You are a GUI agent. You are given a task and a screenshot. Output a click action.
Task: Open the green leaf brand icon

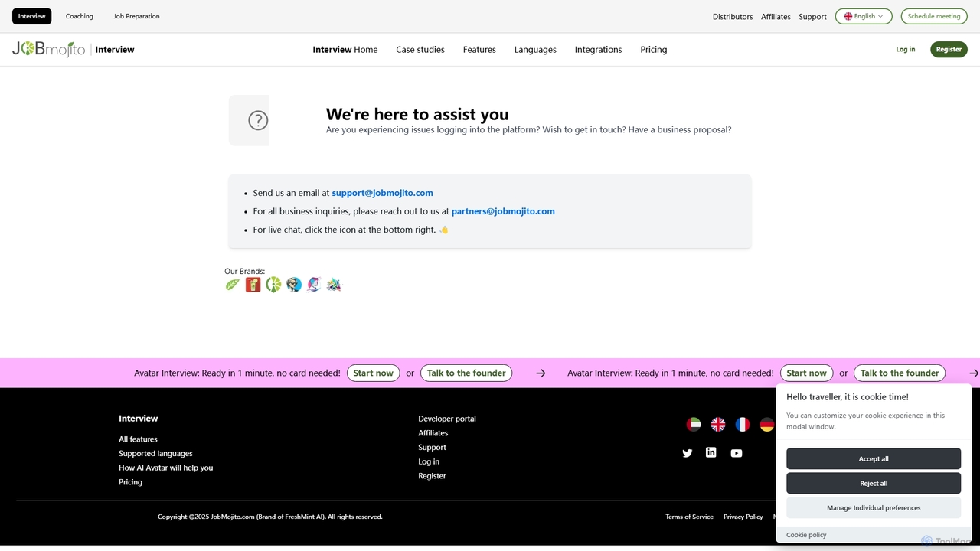[233, 285]
